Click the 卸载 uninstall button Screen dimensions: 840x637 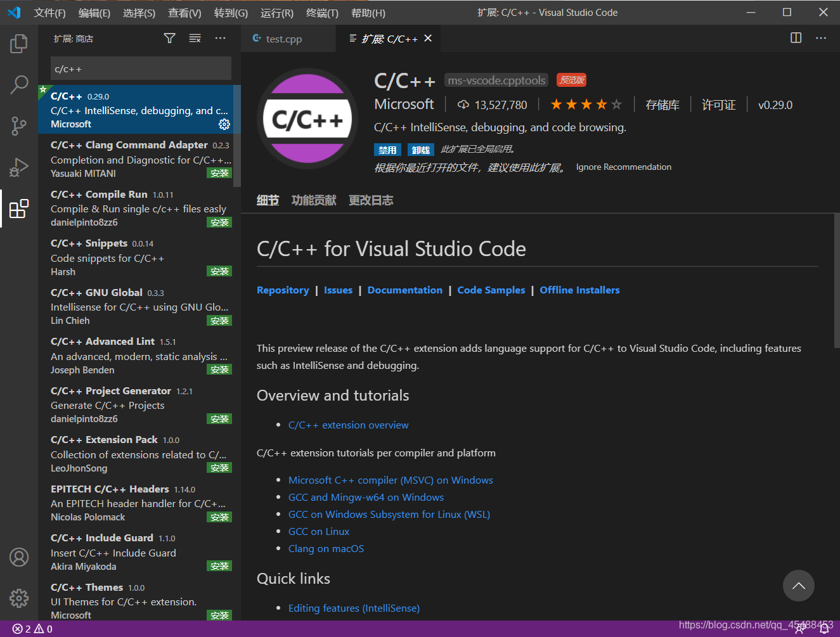click(x=421, y=150)
